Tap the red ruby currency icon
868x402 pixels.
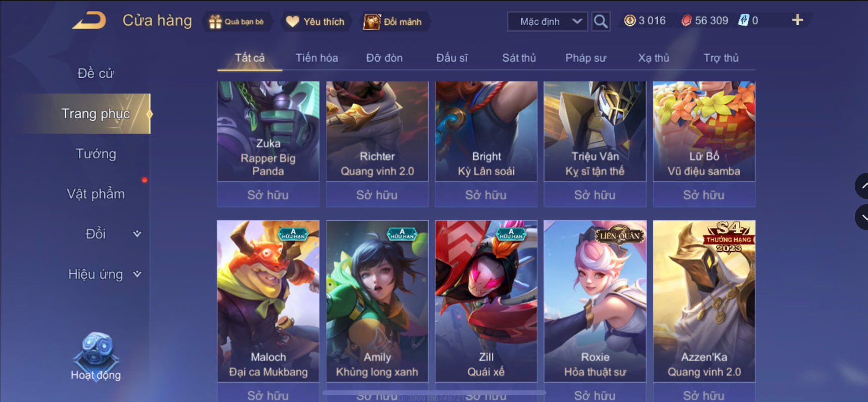tap(686, 21)
